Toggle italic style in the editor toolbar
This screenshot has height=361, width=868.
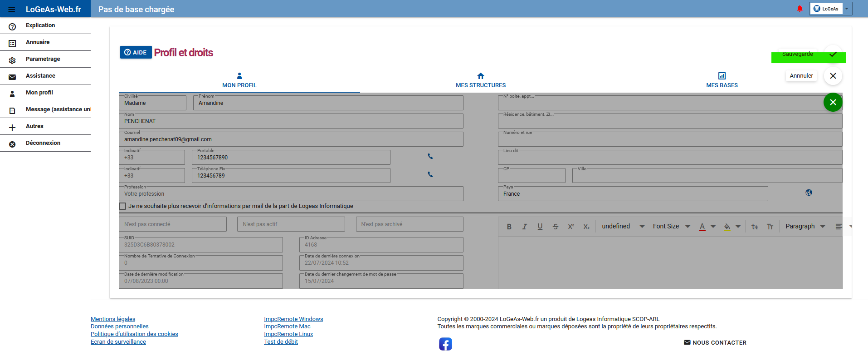524,227
